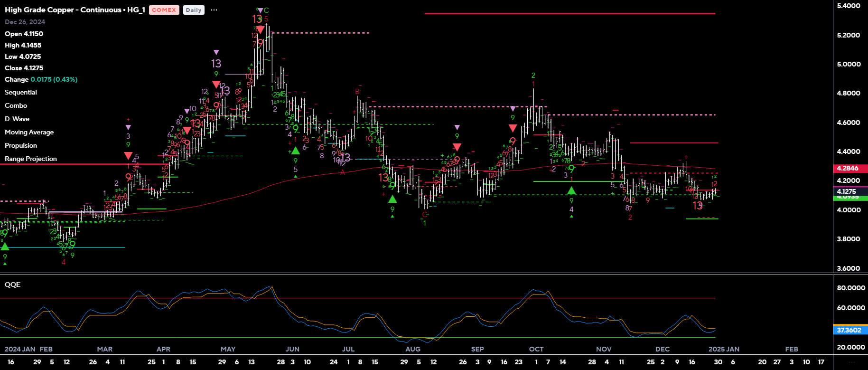Select the Moving Average study label
Screen dimensions: 868x370
pos(29,132)
